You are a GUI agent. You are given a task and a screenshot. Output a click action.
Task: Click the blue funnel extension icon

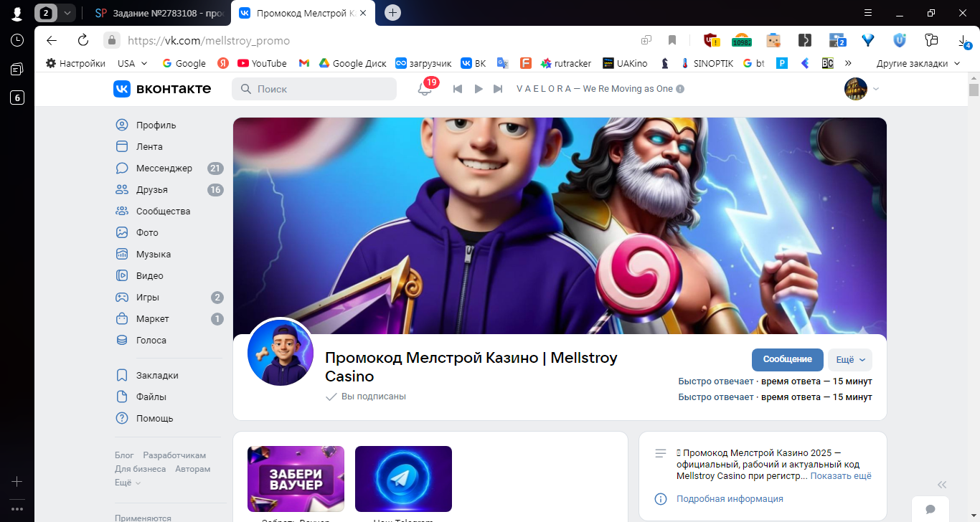[868, 40]
